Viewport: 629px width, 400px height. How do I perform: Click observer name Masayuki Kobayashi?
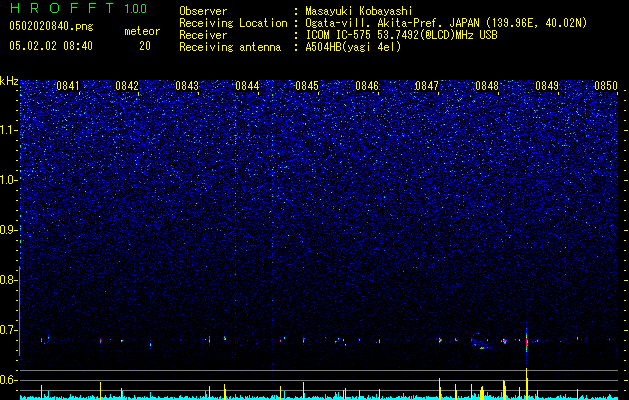(x=359, y=11)
